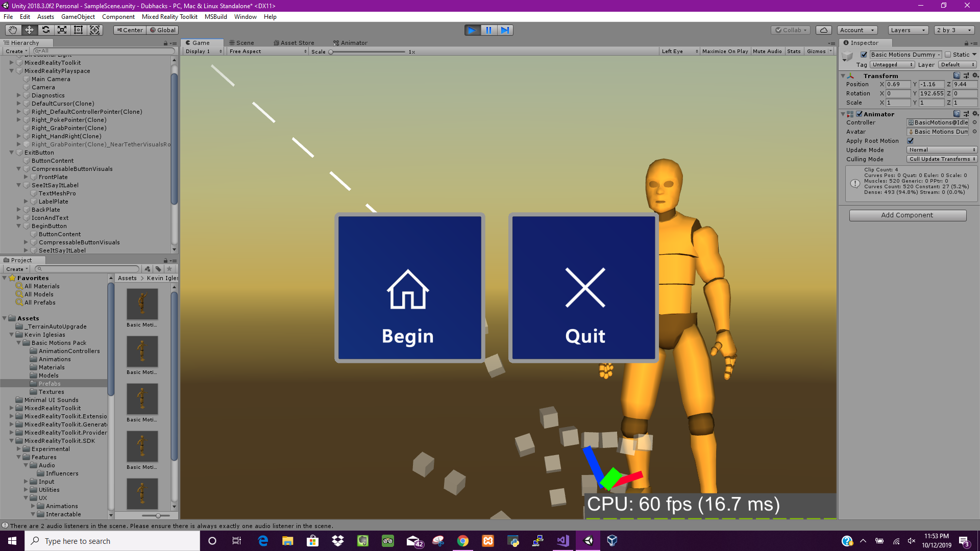Select the Move tool
The image size is (980, 551).
(x=29, y=30)
